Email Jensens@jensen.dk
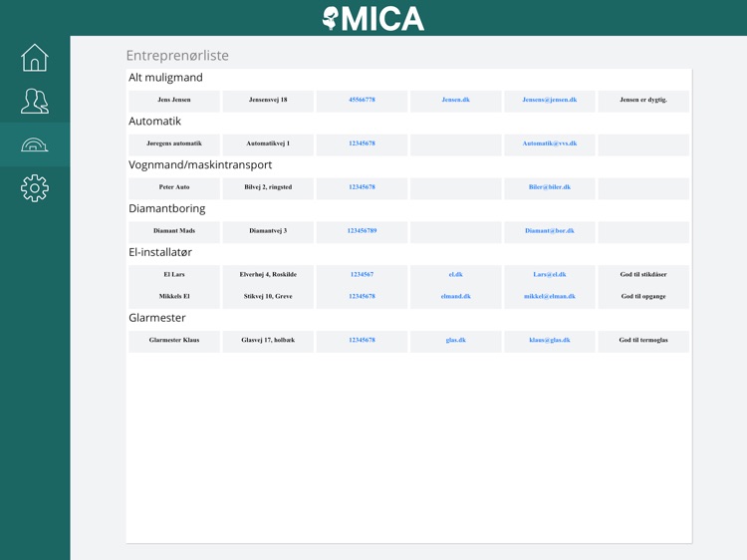The image size is (747, 560). click(x=549, y=100)
